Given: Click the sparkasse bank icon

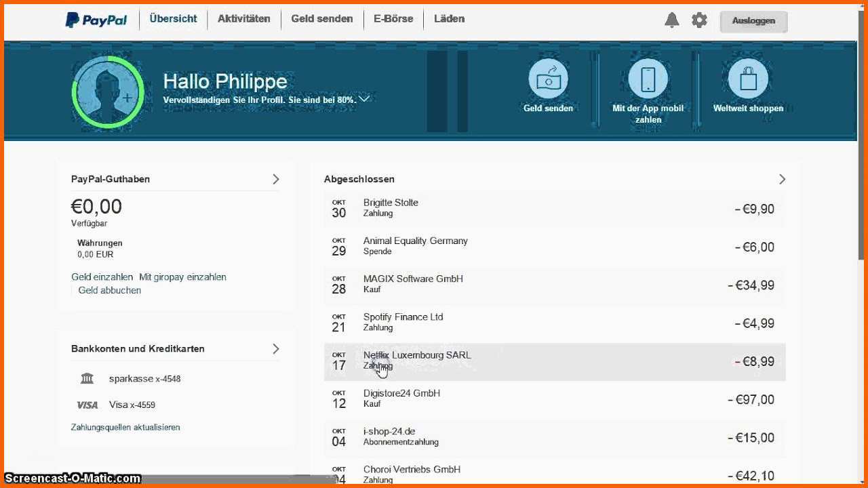Looking at the screenshot, I should pos(87,378).
